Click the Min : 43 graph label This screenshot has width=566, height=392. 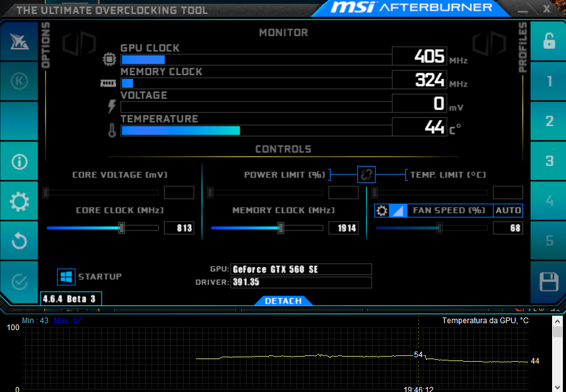pos(35,321)
